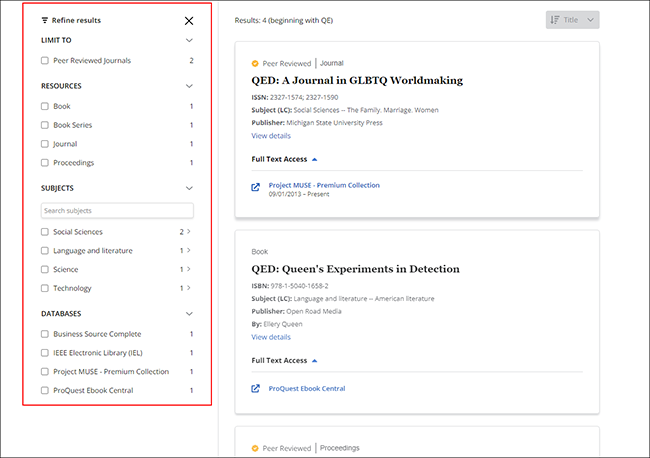
Task: Open ProQuest Ebook Central full text link
Action: pos(307,389)
